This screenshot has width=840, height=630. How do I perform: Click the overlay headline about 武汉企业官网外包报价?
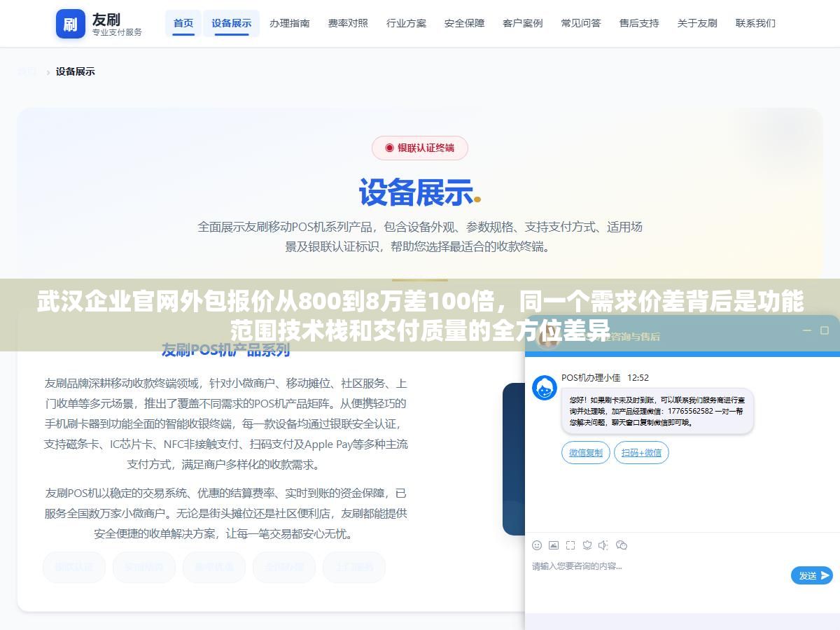tap(420, 316)
